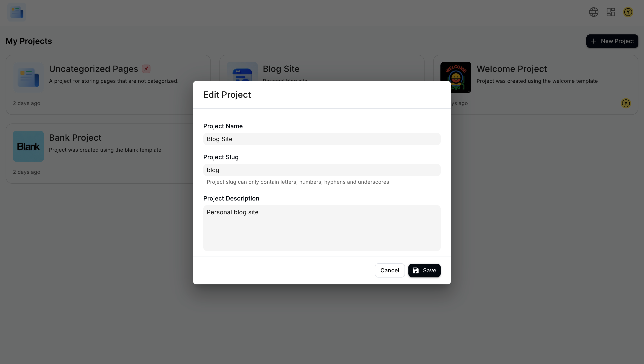Click the New Project button
Screen dimensions: 644x364
[x=612, y=41]
